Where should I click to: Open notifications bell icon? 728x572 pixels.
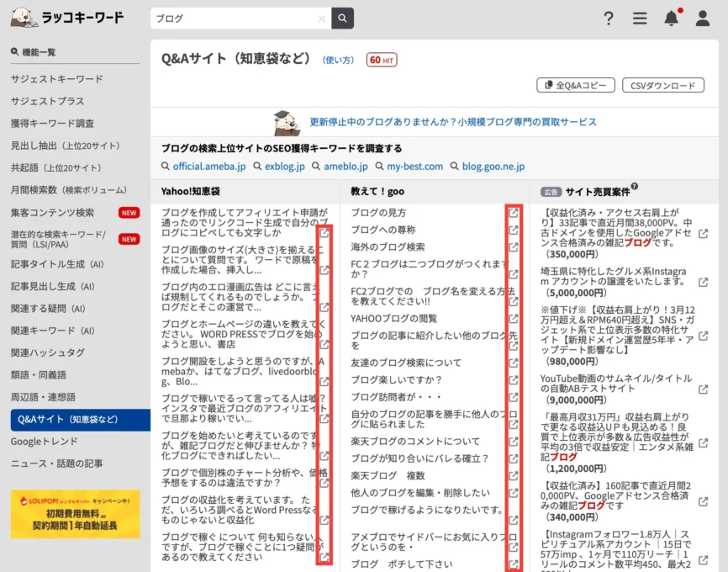(672, 18)
